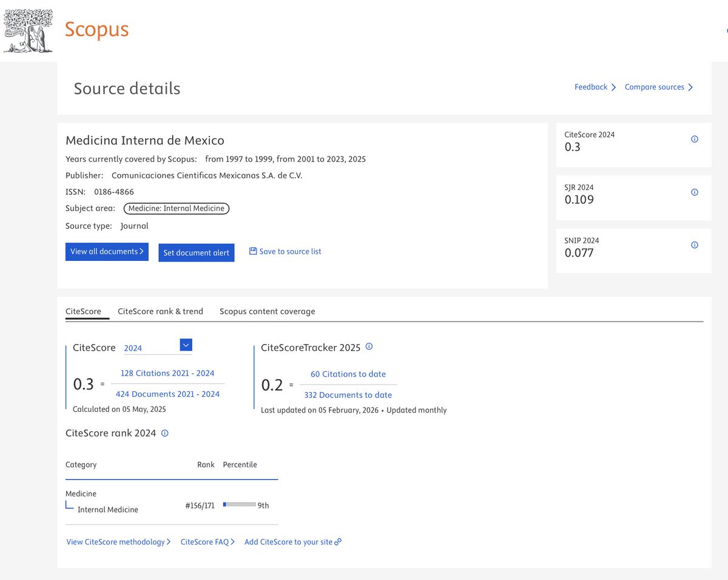The image size is (728, 580).
Task: Click the Source details heading
Action: click(127, 89)
